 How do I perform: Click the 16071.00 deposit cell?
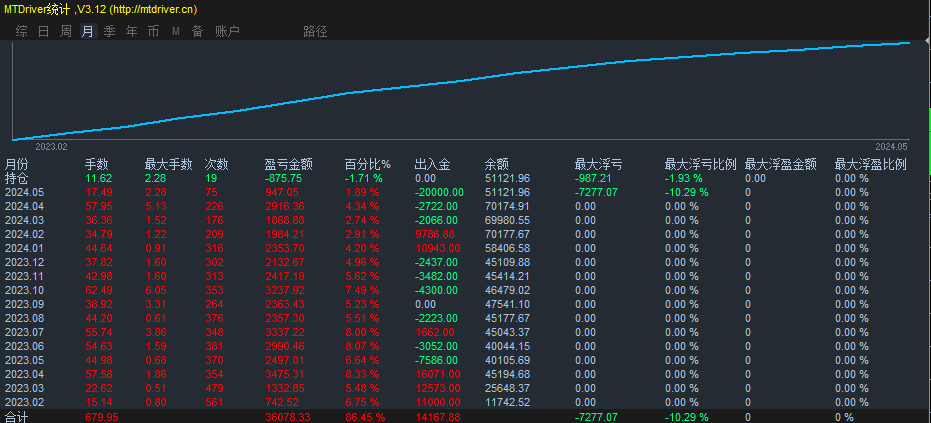tap(438, 374)
